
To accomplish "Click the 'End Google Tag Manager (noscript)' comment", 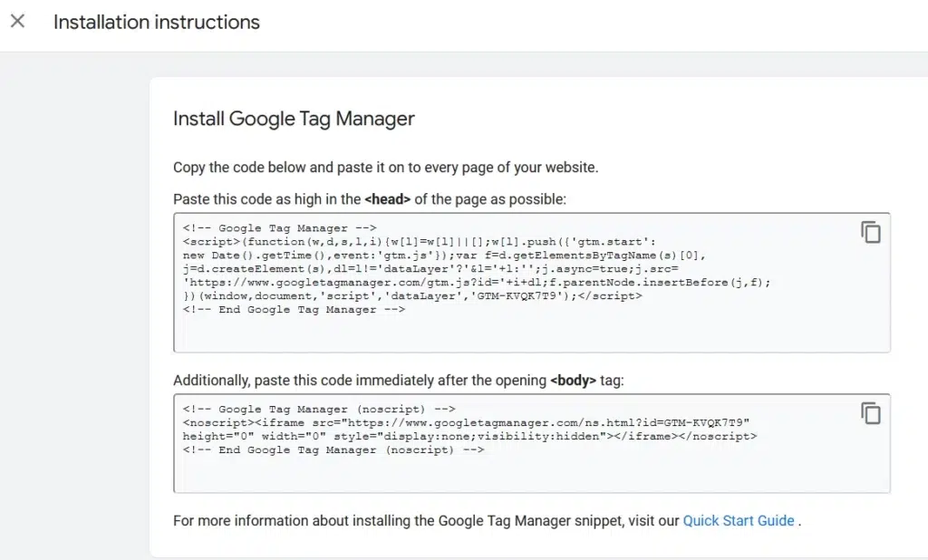I will coord(333,450).
